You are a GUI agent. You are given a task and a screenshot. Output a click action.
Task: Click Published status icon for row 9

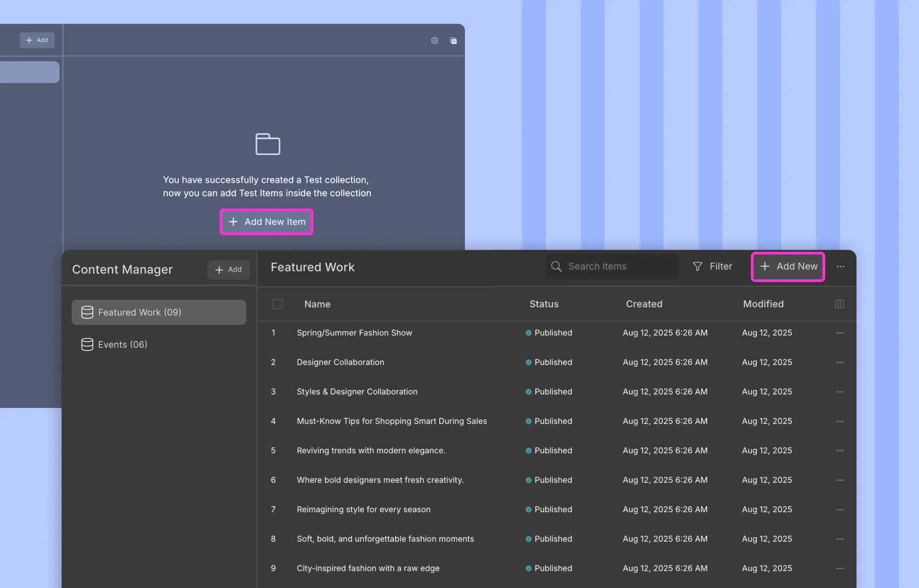point(528,568)
